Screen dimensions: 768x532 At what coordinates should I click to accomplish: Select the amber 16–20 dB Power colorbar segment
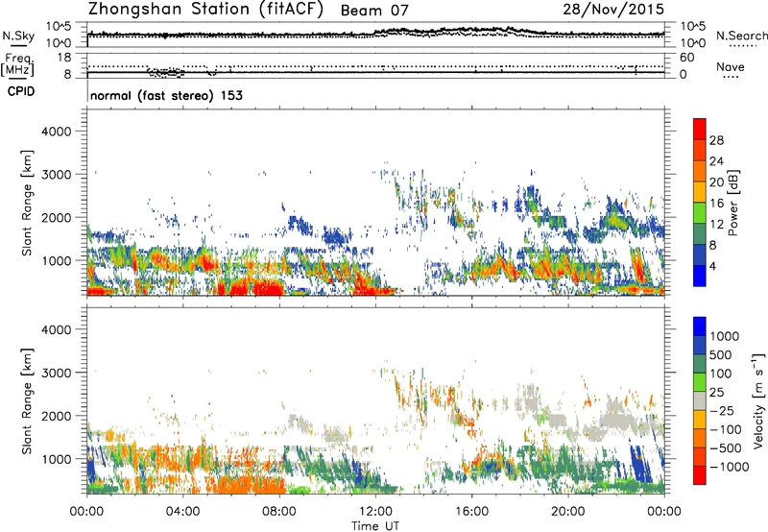coord(700,192)
